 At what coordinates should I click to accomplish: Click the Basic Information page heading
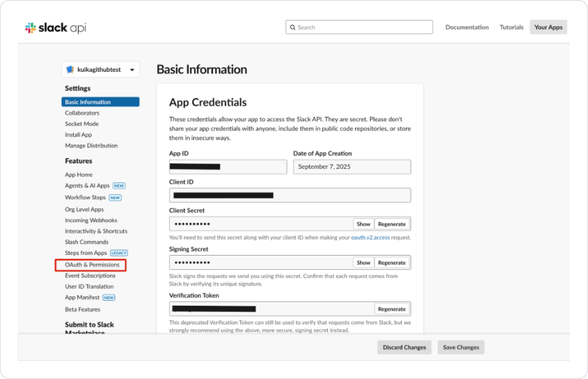[x=202, y=69]
